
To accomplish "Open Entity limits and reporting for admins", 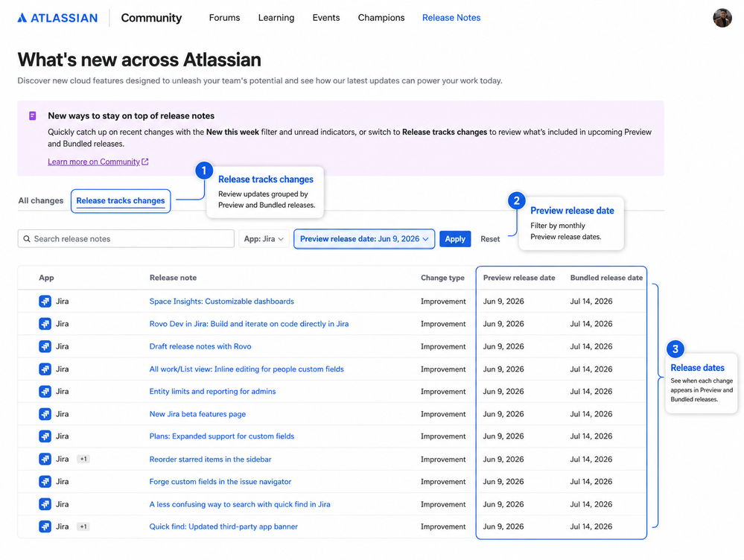I will pyautogui.click(x=212, y=392).
